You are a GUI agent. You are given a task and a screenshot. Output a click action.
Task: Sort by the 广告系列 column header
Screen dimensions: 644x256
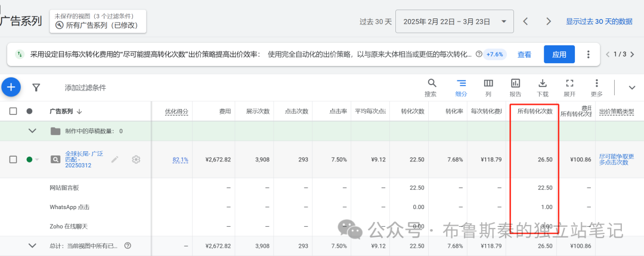66,111
